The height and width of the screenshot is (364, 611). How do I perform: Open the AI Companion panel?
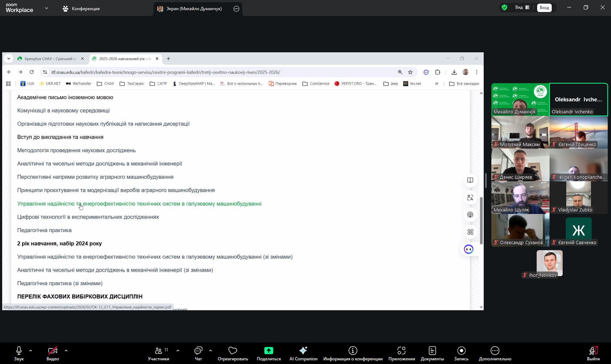point(303,353)
